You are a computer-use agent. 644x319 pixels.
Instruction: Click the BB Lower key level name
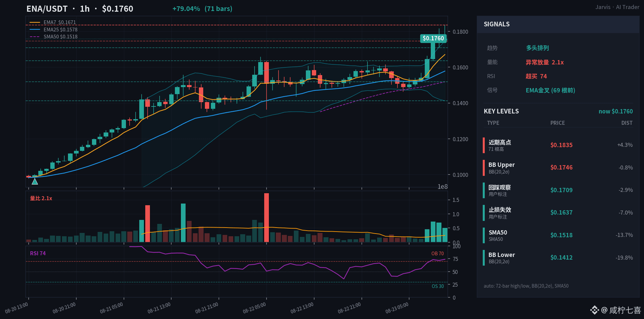point(502,255)
